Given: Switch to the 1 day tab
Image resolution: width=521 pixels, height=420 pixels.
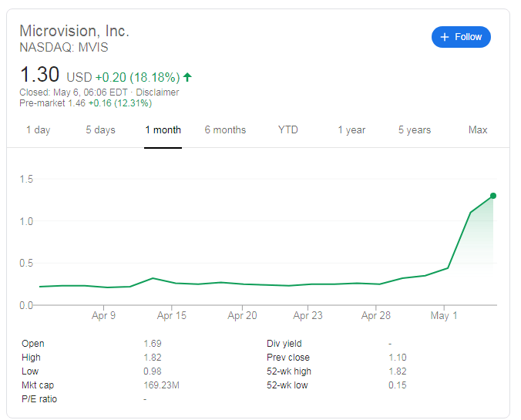Looking at the screenshot, I should 39,130.
